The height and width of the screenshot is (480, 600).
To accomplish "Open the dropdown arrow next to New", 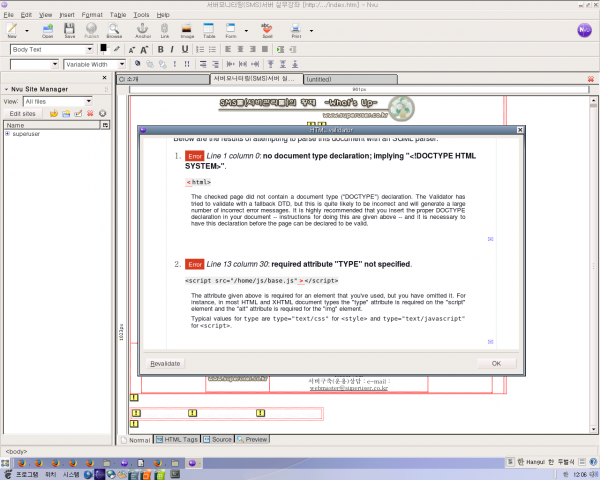I will 27,31.
